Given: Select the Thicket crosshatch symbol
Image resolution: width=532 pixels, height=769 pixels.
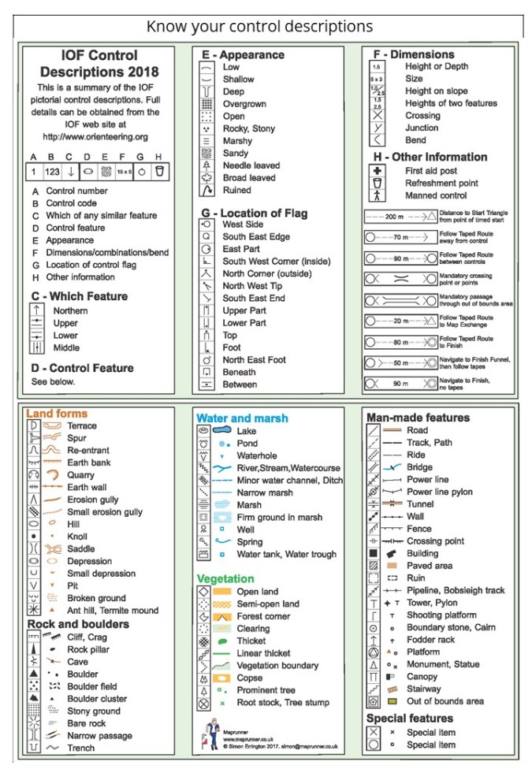Looking at the screenshot, I should [203, 641].
